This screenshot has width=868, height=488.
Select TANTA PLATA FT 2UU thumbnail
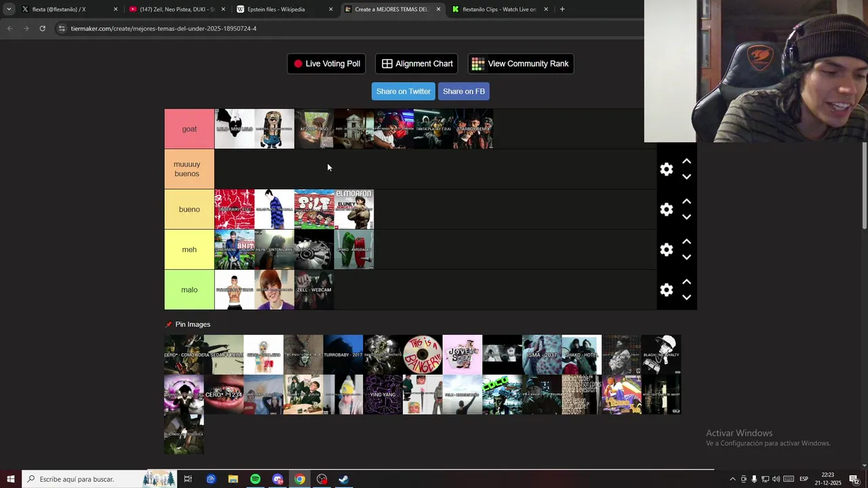pos(433,129)
